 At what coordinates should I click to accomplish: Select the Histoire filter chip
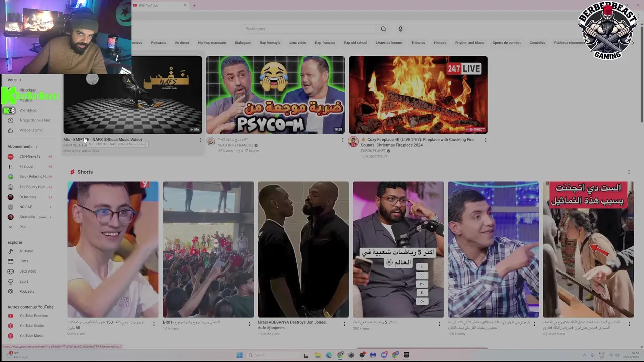point(440,43)
